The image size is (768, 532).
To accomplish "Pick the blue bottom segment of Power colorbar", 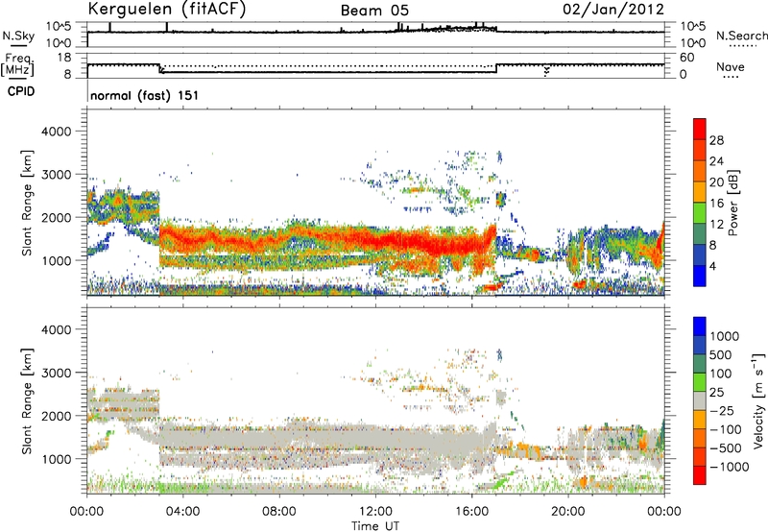I will (x=700, y=276).
